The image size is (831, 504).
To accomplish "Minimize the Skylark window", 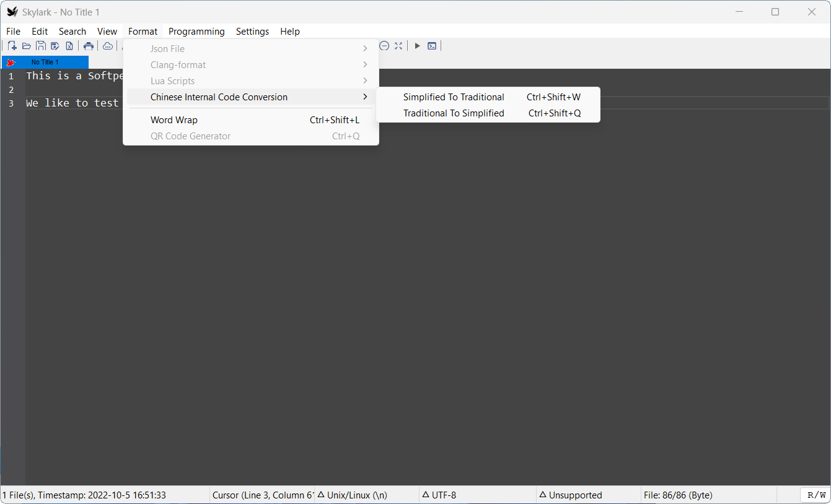I will pos(739,12).
